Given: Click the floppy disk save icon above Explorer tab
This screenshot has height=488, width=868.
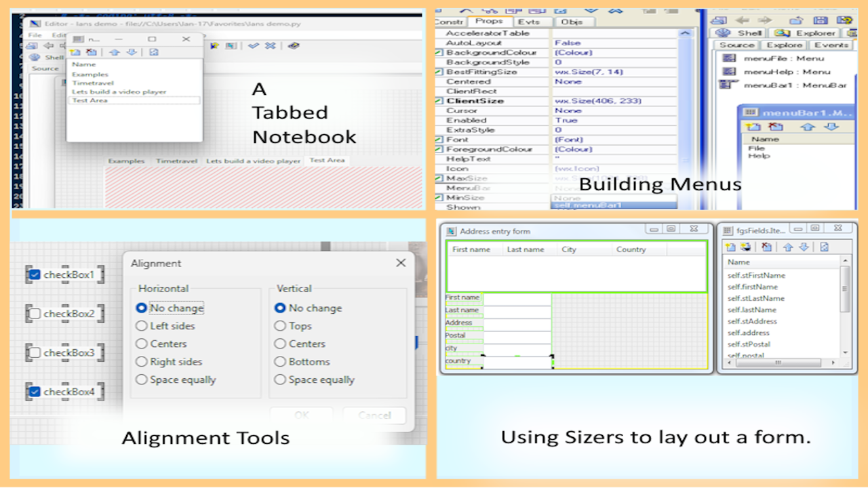Looking at the screenshot, I should [x=820, y=20].
